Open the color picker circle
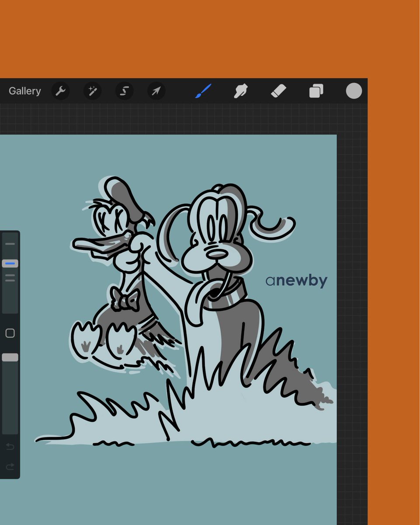This screenshot has height=525, width=420. pos(354,91)
